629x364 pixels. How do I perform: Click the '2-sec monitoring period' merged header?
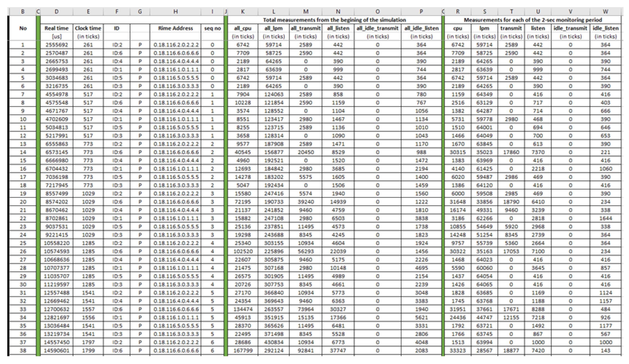tap(533, 20)
